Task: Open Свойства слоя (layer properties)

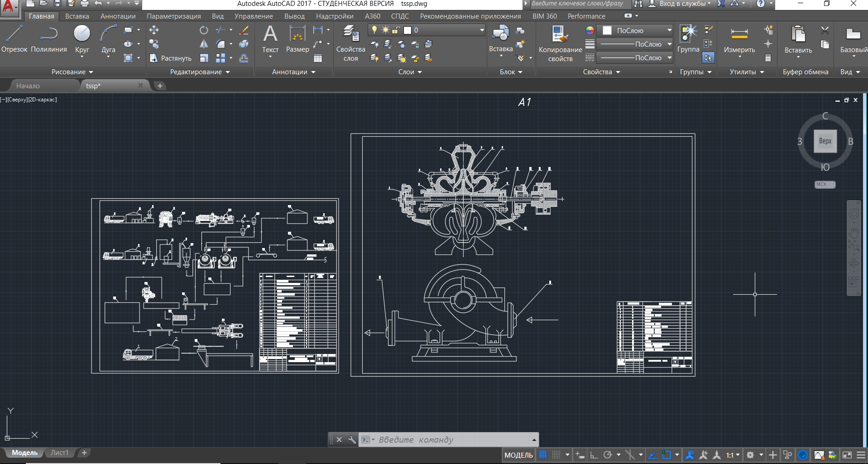Action: click(x=350, y=43)
